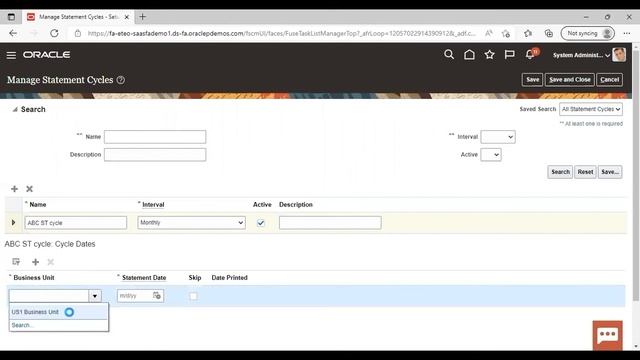Click the Oracle logo
Screen dimensions: 640x360
tap(47, 55)
